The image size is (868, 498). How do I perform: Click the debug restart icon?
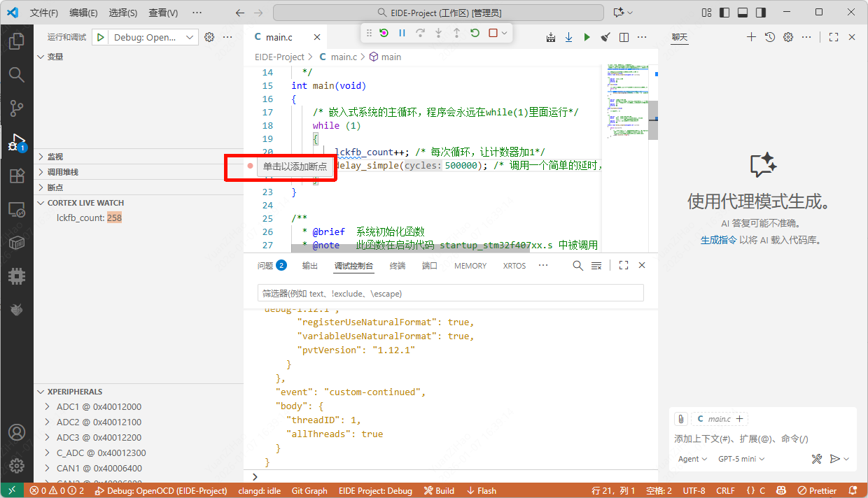475,33
